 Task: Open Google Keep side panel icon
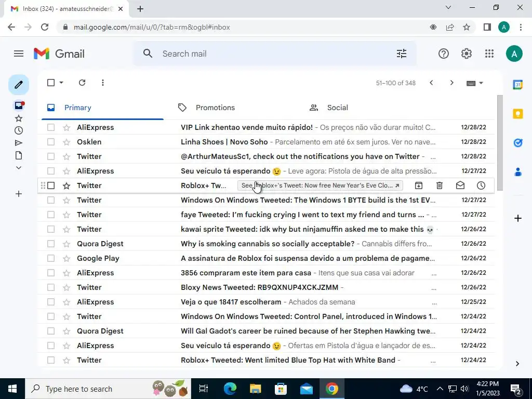pos(518,114)
